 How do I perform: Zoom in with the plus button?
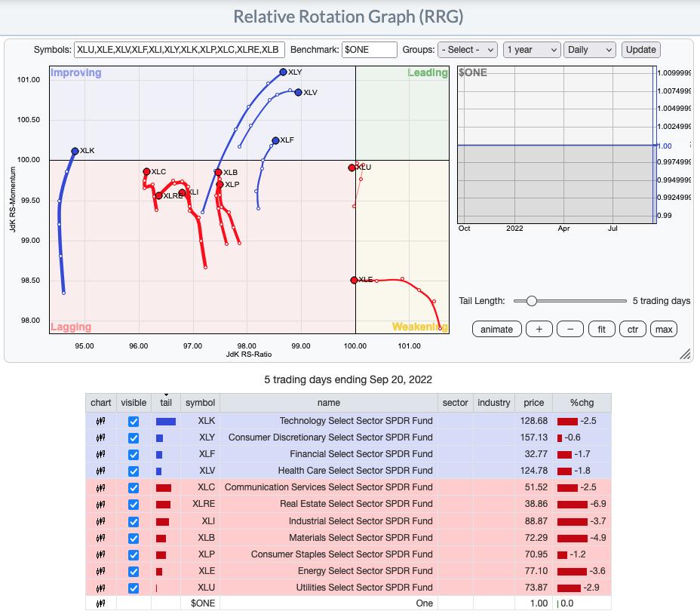(x=539, y=330)
